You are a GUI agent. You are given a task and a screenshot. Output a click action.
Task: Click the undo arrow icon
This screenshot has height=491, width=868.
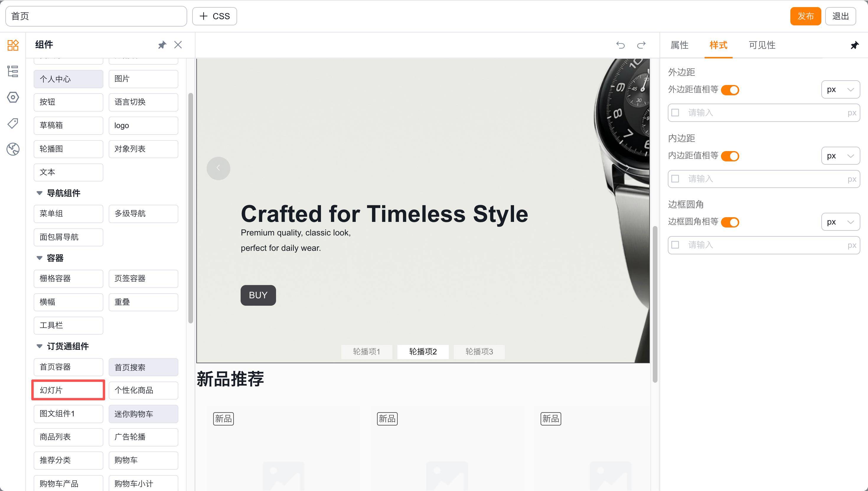click(620, 45)
